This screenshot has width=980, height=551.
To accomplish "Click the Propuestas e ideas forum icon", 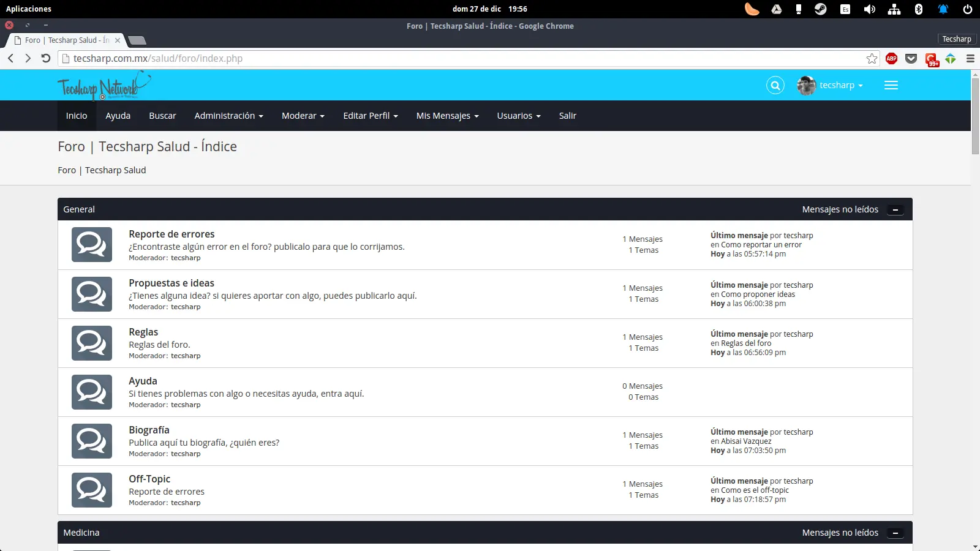I will click(92, 294).
